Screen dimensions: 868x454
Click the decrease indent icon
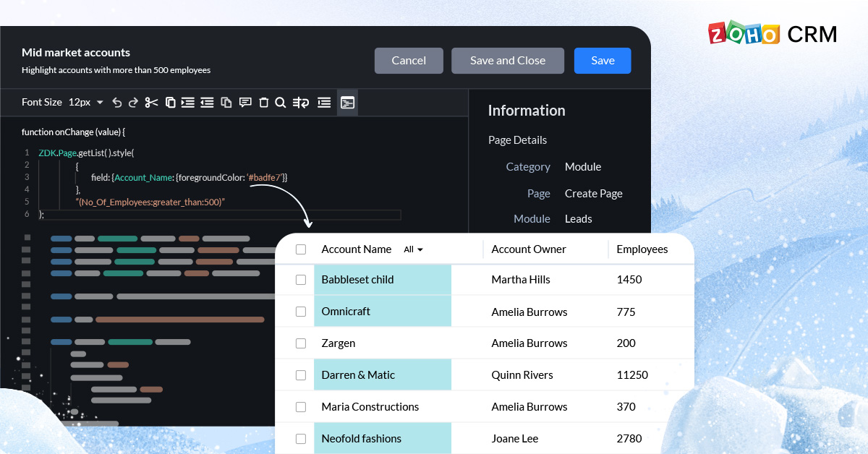[x=207, y=103]
